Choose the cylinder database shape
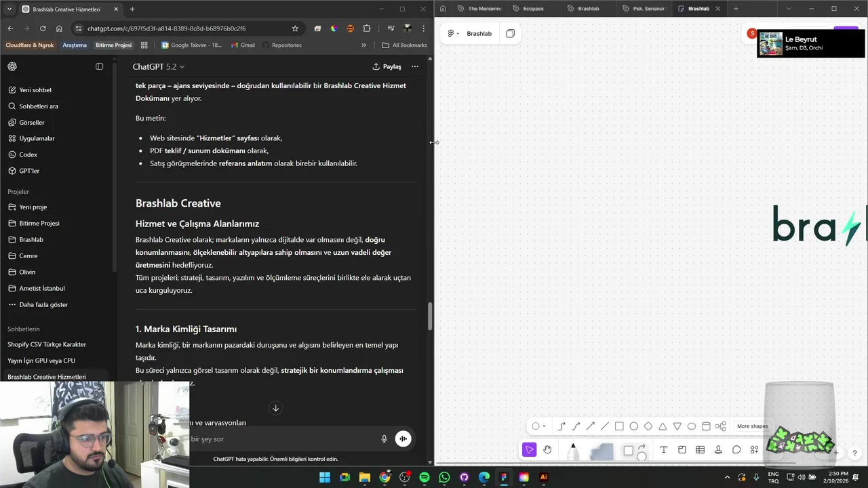Image resolution: width=868 pixels, height=488 pixels. pos(706,426)
